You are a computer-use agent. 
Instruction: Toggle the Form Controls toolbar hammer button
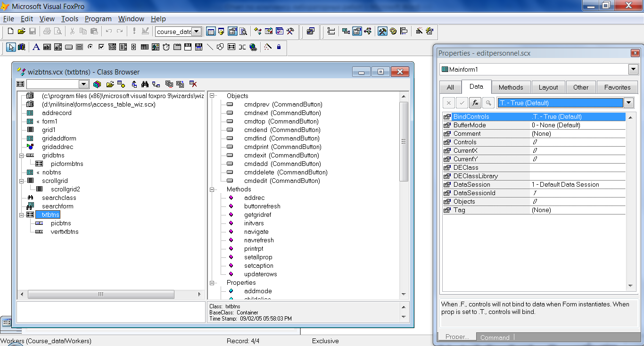click(x=382, y=32)
